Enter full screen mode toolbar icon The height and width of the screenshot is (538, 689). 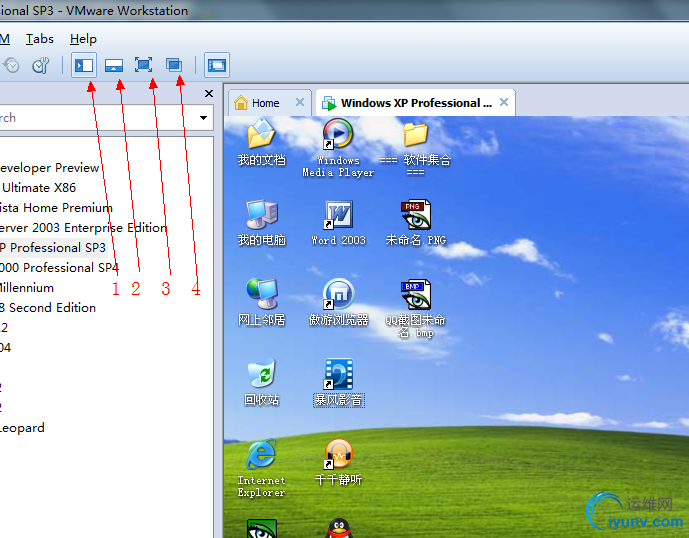[x=143, y=65]
